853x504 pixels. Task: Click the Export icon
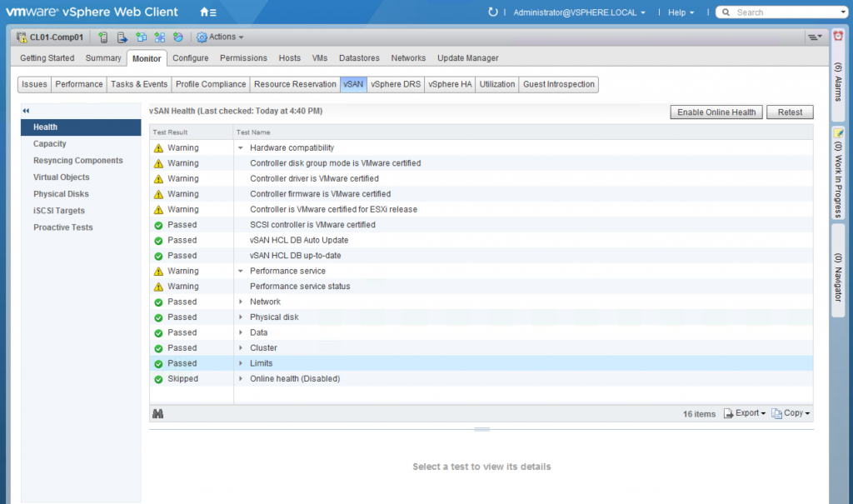point(728,414)
